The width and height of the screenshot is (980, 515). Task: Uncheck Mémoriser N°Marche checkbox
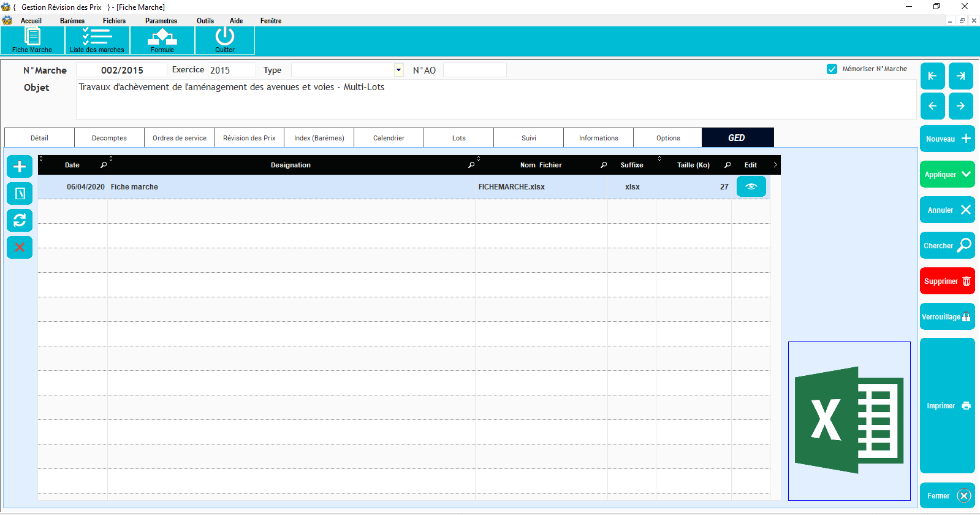[832, 69]
